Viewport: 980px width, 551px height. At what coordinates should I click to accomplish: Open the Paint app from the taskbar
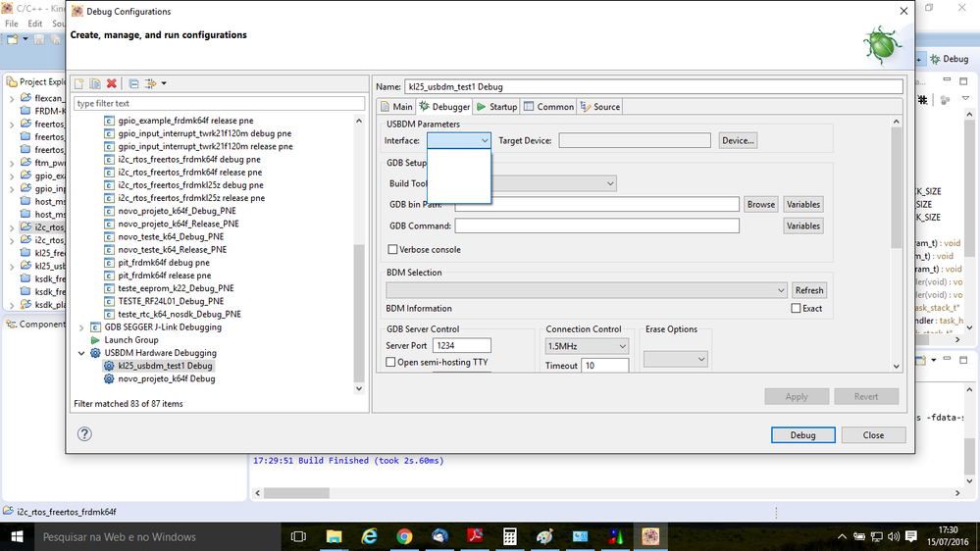point(545,536)
